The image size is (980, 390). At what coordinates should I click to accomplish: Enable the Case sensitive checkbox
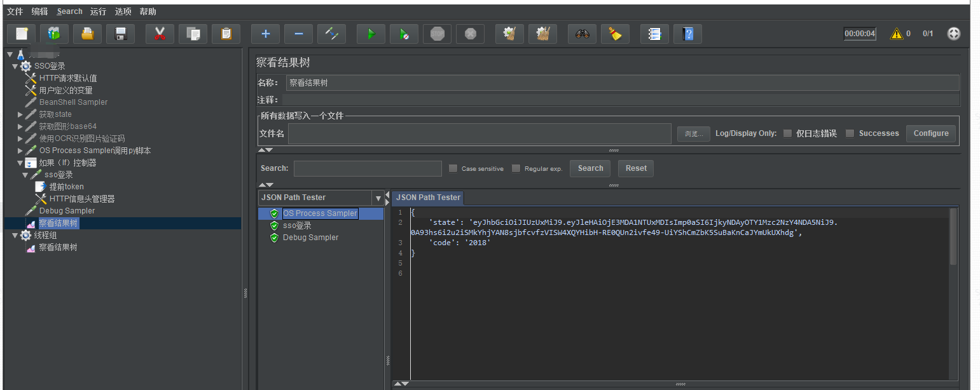[453, 168]
